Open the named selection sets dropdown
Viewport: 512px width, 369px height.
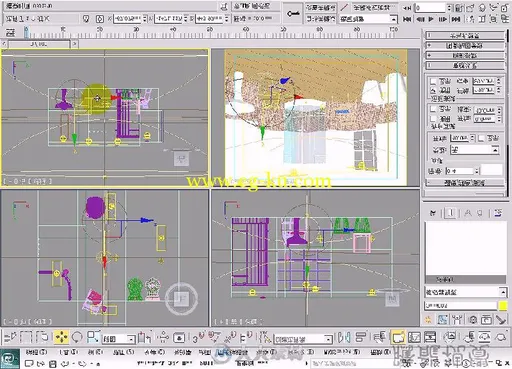click(x=303, y=339)
